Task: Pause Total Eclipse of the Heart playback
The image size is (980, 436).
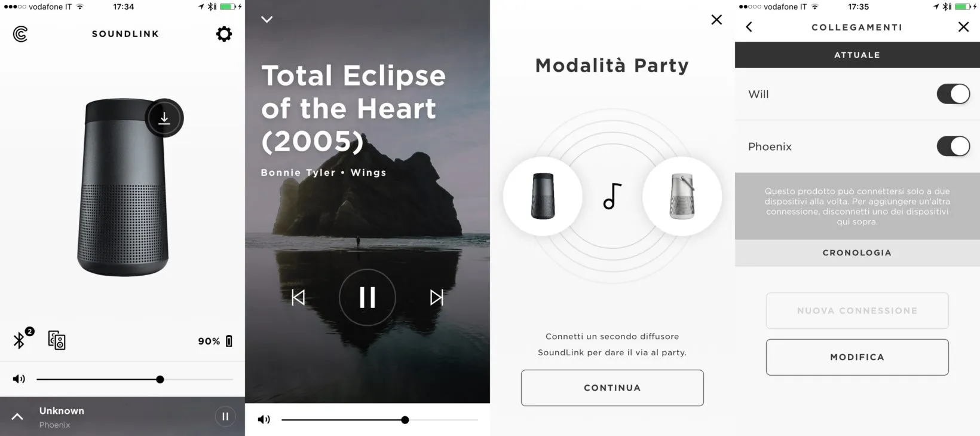Action: click(367, 297)
